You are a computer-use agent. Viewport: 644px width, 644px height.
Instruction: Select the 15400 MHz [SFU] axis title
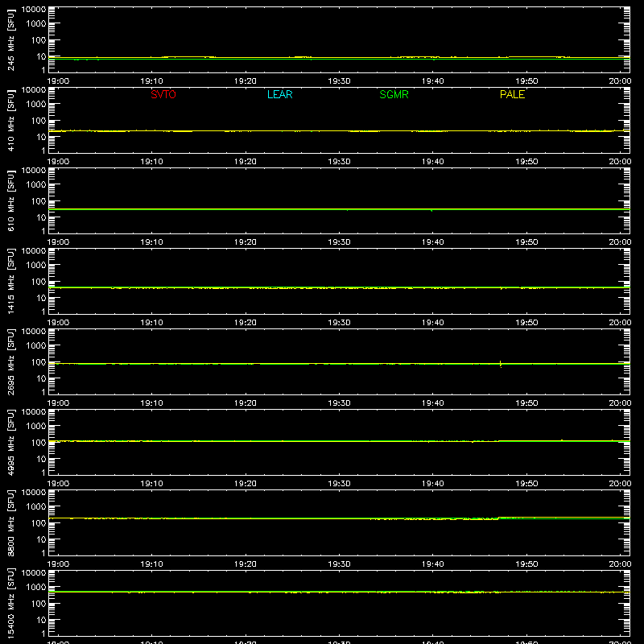pyautogui.click(x=11, y=604)
